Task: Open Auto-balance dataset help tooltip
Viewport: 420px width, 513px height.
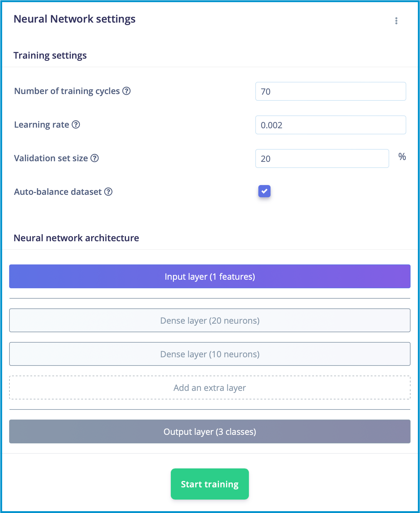Action: click(x=108, y=192)
